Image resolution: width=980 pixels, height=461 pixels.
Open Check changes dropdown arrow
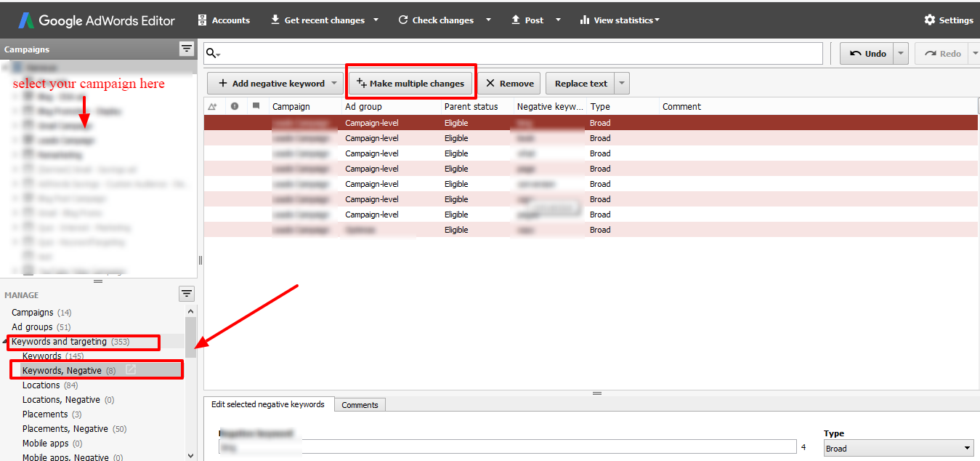(x=488, y=20)
